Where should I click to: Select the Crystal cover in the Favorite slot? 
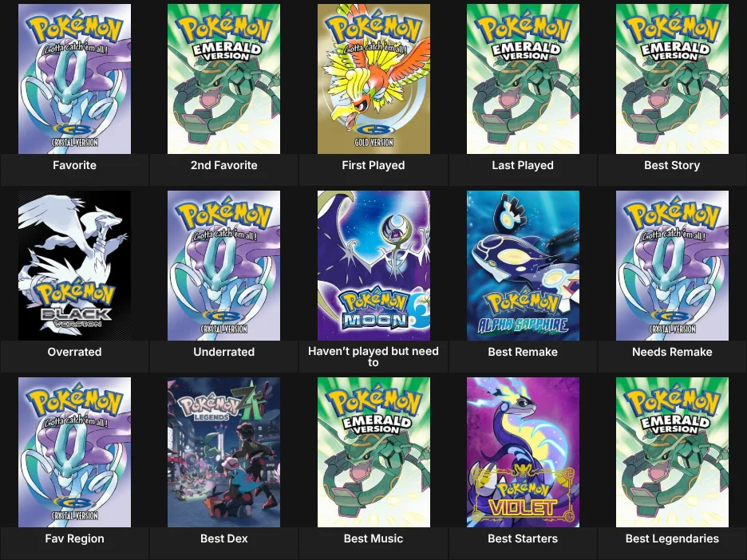(74, 79)
